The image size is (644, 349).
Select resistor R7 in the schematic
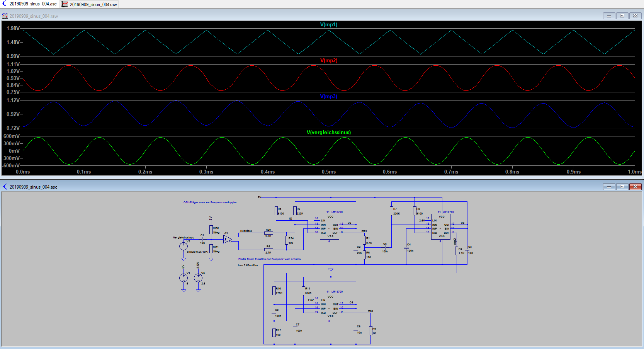click(391, 211)
